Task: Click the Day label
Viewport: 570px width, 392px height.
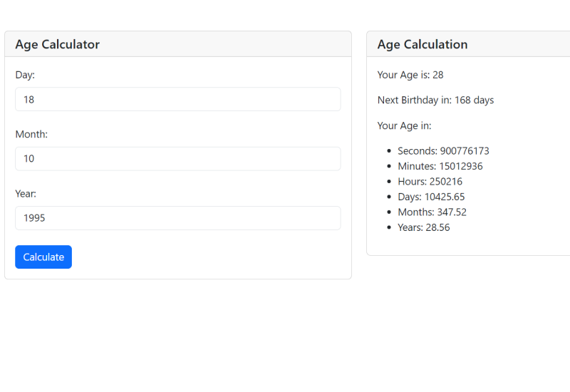Action: (25, 75)
